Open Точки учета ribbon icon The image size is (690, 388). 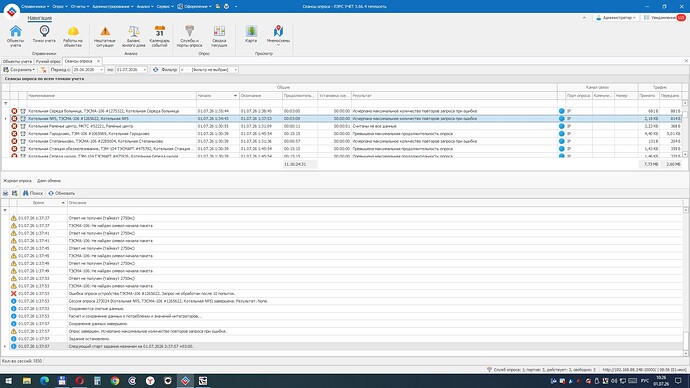44,34
